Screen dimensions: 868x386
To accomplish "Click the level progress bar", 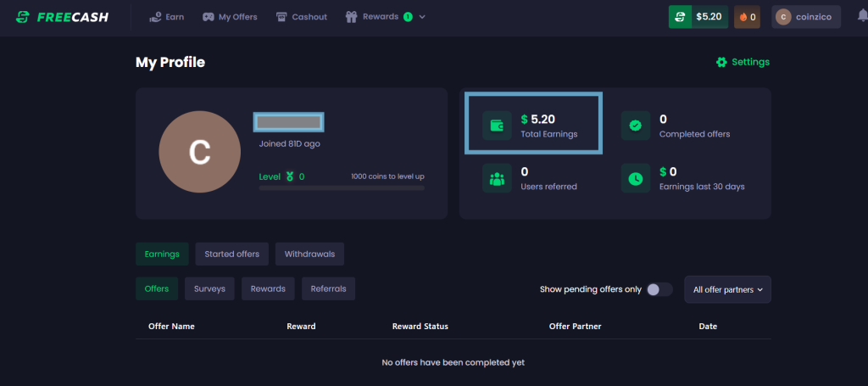I will (342, 187).
